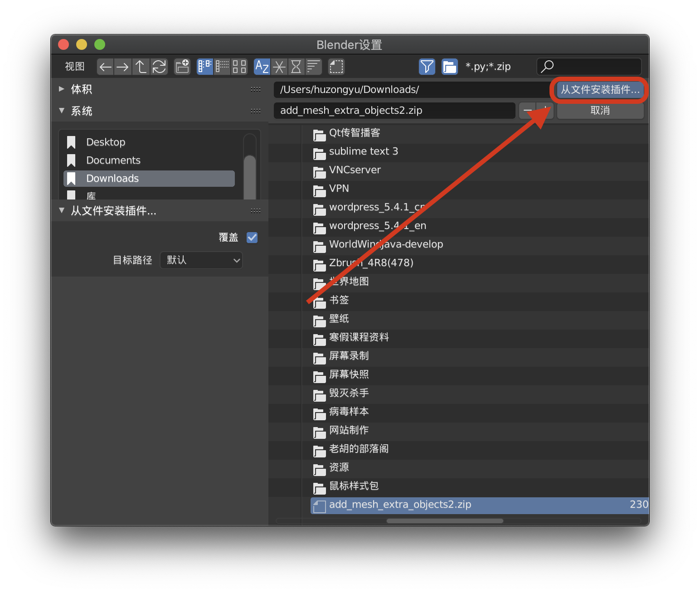Sort files by extension type

coord(279,67)
